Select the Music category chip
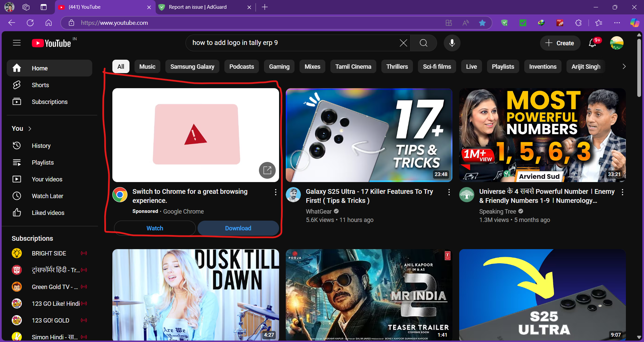This screenshot has width=644, height=342. [147, 66]
